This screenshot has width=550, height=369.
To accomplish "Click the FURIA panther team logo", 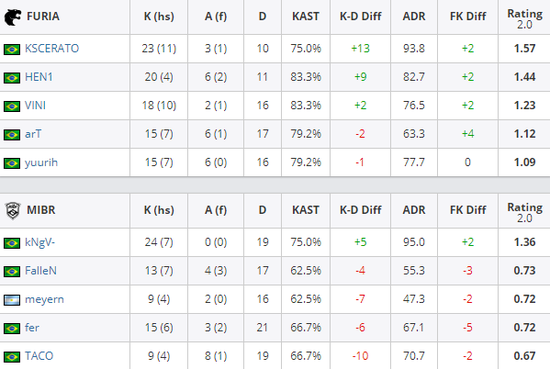I will 13,17.
